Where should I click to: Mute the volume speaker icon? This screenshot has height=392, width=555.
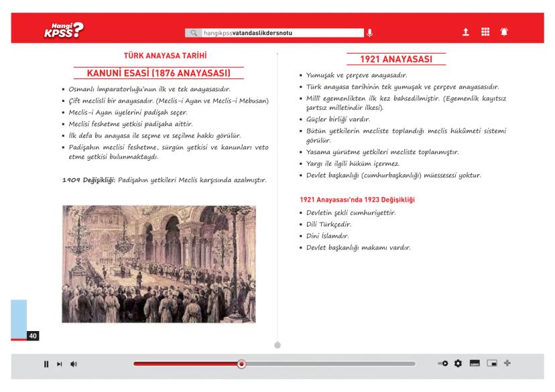pos(72,364)
